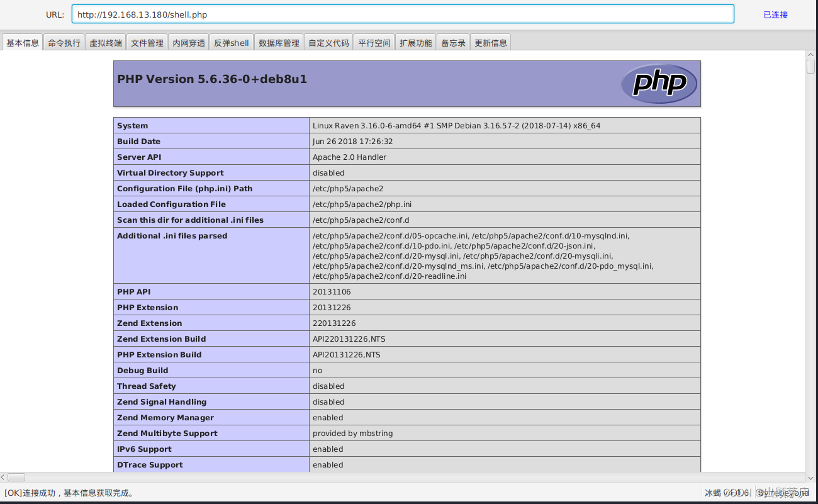Image resolution: width=818 pixels, height=504 pixels.
Task: Click the DTrace Support label
Action: click(x=150, y=465)
